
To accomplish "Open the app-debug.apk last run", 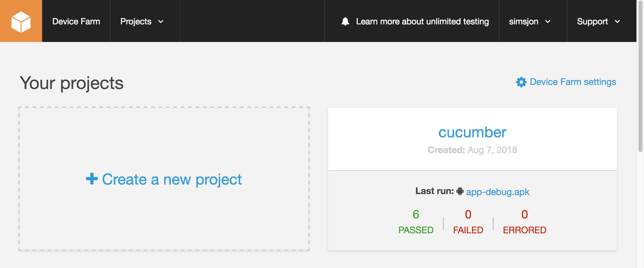I will (x=498, y=192).
